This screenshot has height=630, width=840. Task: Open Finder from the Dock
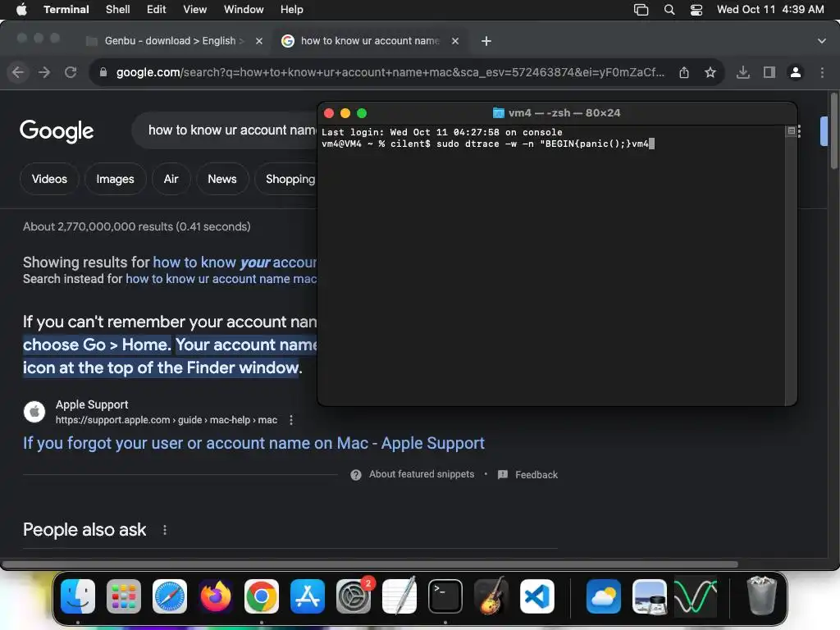[78, 596]
